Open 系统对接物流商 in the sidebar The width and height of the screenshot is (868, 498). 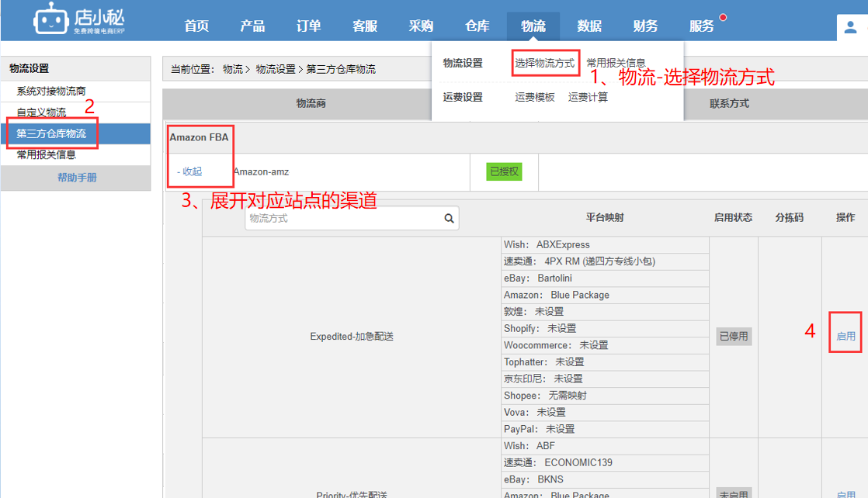(x=51, y=92)
